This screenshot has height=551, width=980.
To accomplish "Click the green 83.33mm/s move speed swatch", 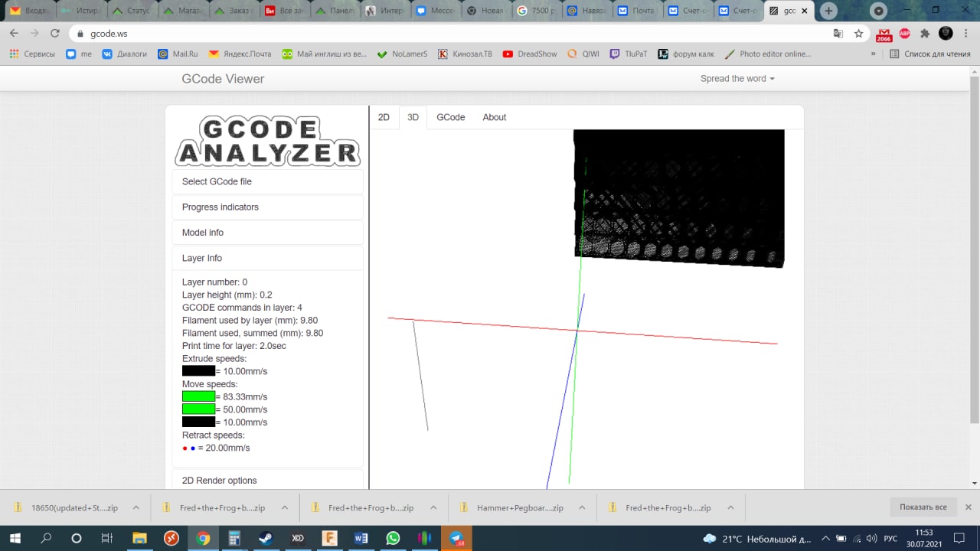I will [x=198, y=396].
